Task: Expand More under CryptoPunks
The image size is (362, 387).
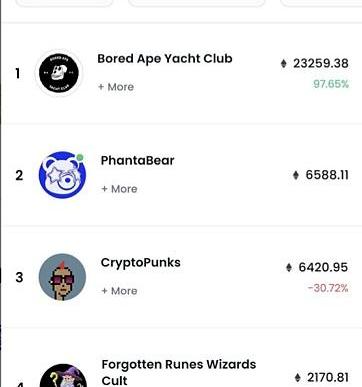Action: 119,291
